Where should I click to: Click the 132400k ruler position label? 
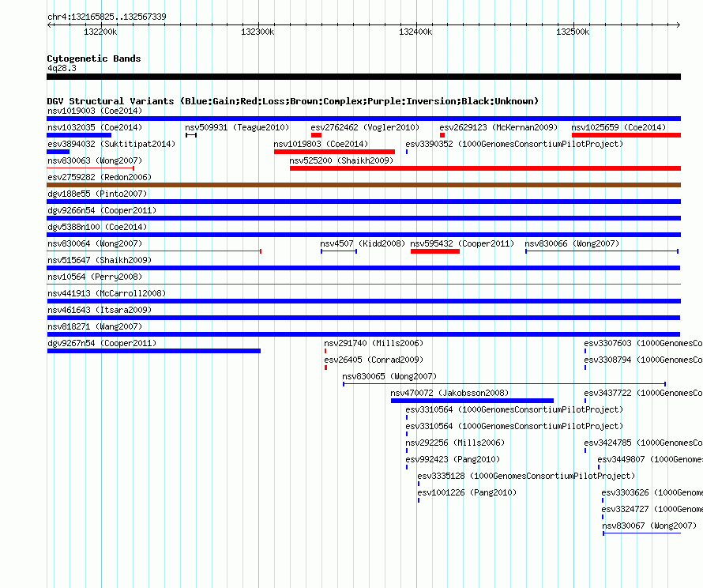tap(415, 32)
